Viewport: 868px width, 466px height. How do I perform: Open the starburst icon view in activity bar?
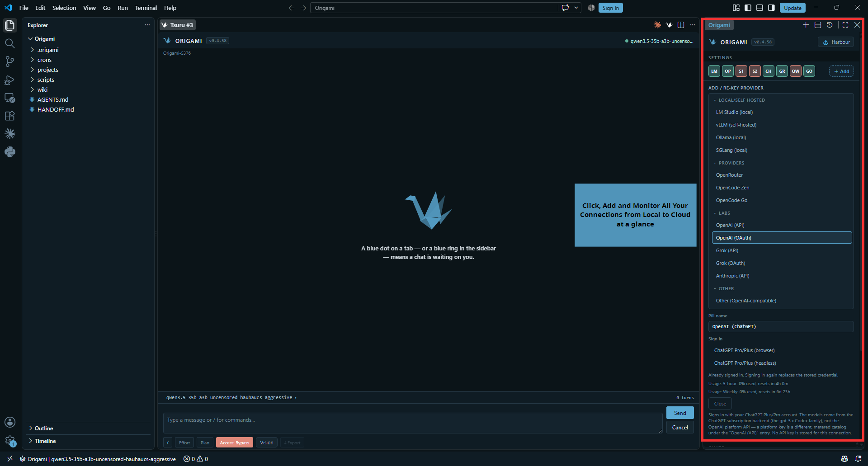pos(10,134)
